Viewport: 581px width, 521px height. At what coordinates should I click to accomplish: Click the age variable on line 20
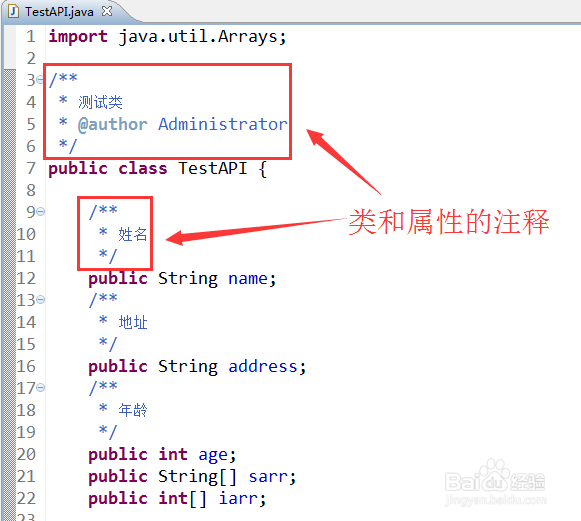point(213,455)
